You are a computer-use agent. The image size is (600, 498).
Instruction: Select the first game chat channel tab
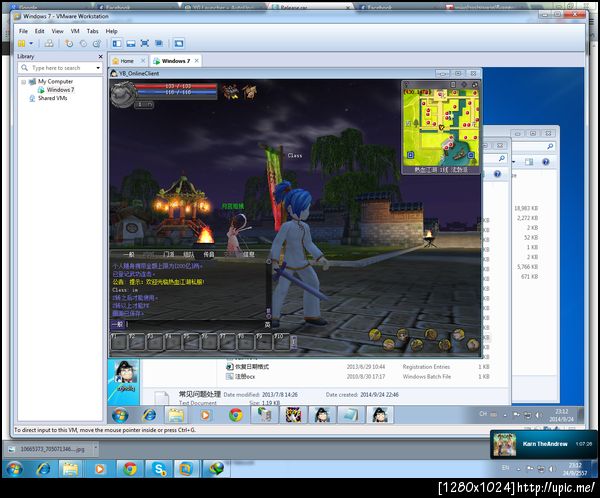pyautogui.click(x=129, y=254)
